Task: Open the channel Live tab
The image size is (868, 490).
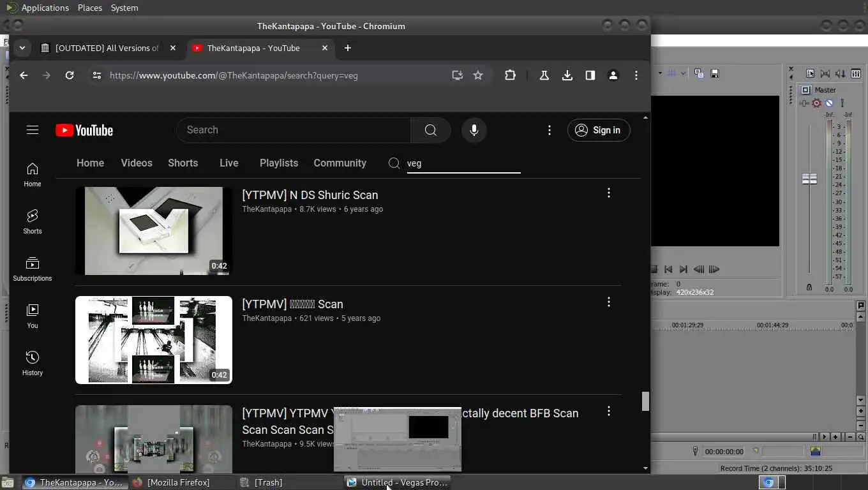Action: click(x=229, y=163)
